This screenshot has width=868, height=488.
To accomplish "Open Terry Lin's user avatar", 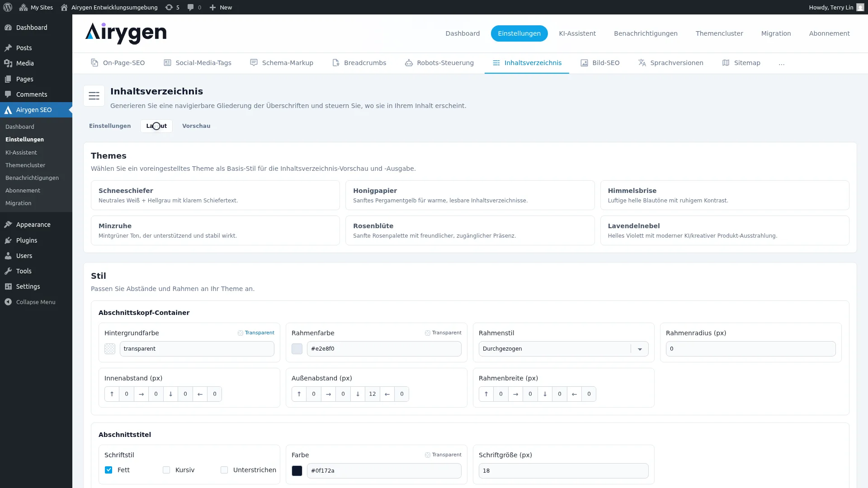I will 860,7.
